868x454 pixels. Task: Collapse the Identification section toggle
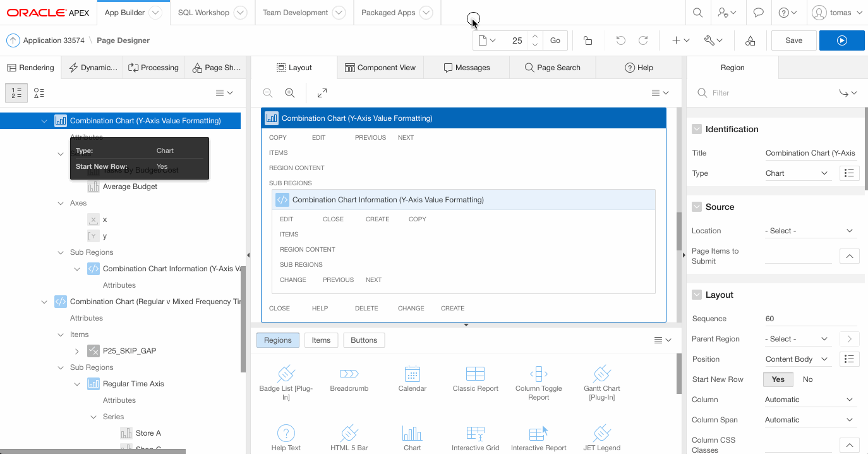pos(697,129)
